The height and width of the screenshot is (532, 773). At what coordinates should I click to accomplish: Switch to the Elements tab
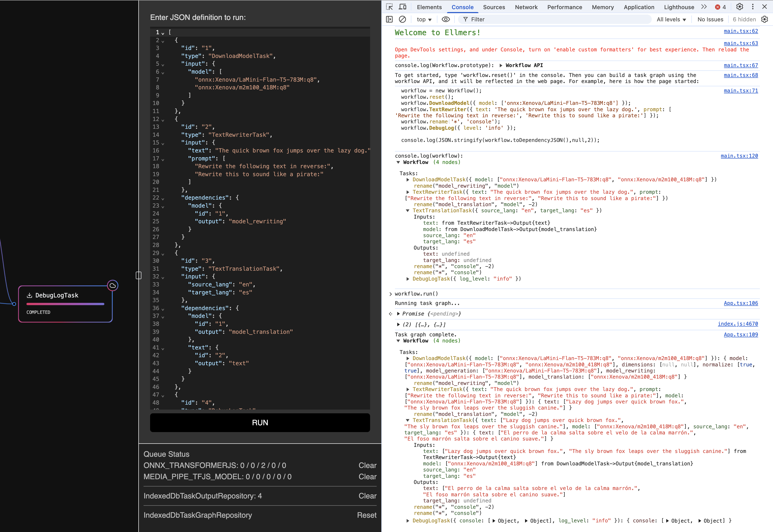(429, 7)
